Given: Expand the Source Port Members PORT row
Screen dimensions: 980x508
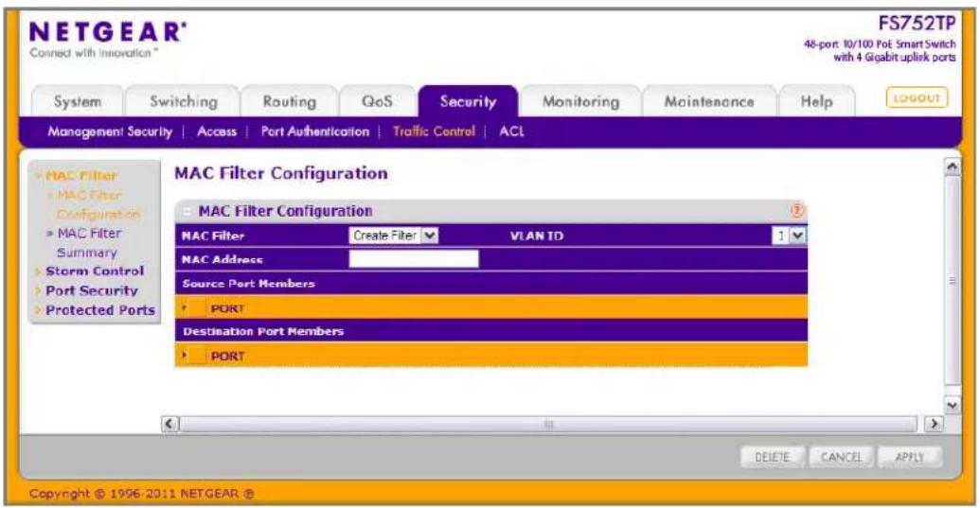Looking at the screenshot, I should pyautogui.click(x=185, y=307).
